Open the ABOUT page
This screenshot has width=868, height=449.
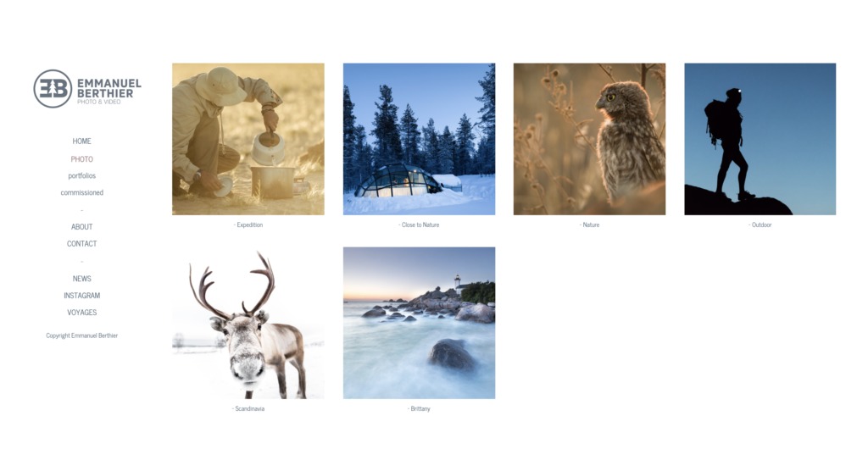coord(82,227)
